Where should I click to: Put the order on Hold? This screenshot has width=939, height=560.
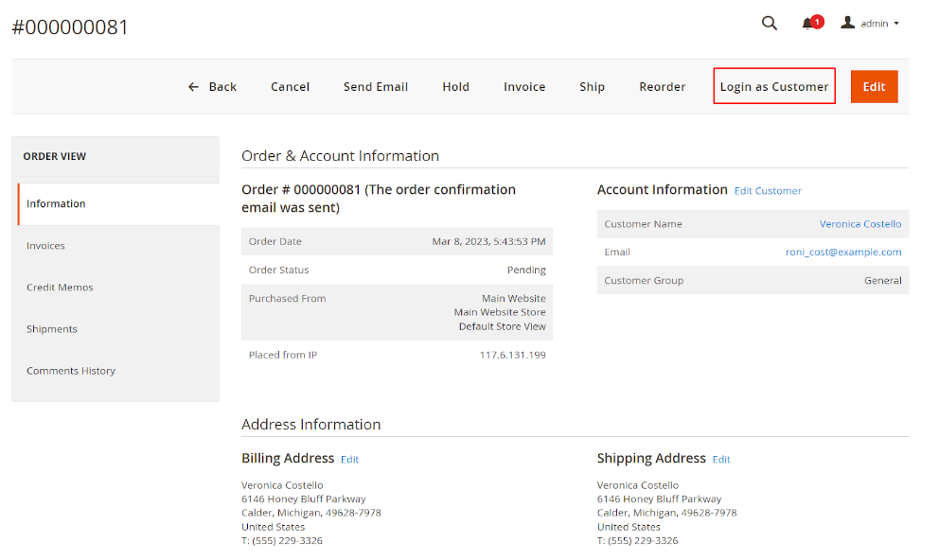pos(455,87)
